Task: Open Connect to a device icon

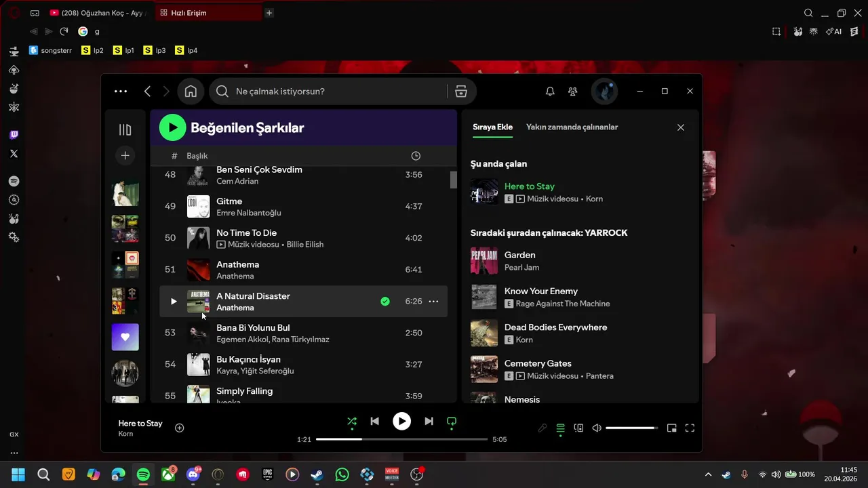Action: [578, 428]
